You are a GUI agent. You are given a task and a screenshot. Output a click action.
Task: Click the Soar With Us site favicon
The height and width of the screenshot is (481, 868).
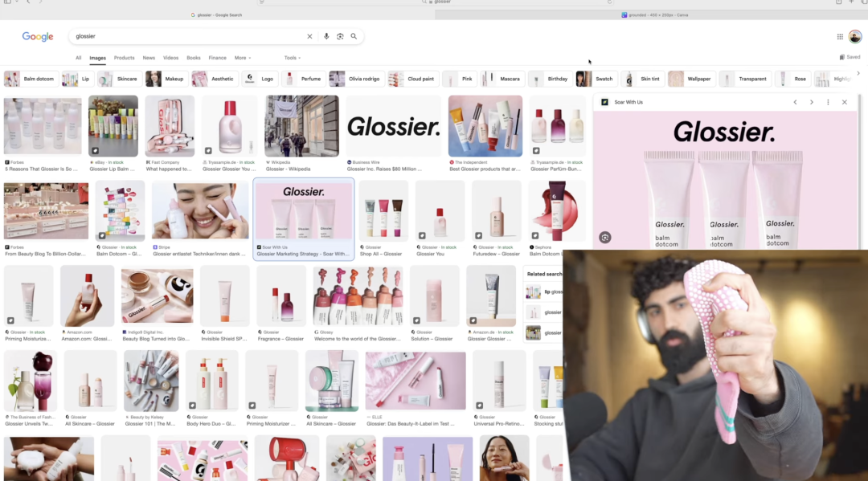pos(604,102)
